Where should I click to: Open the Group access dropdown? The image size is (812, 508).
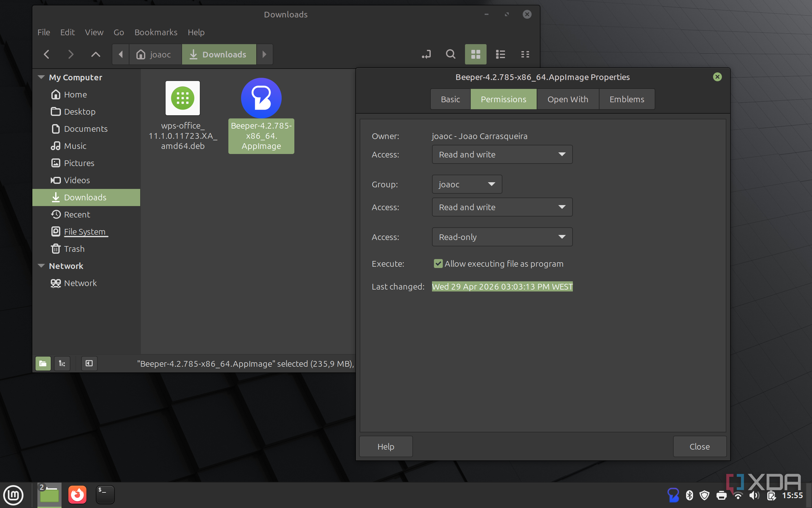[x=502, y=207]
